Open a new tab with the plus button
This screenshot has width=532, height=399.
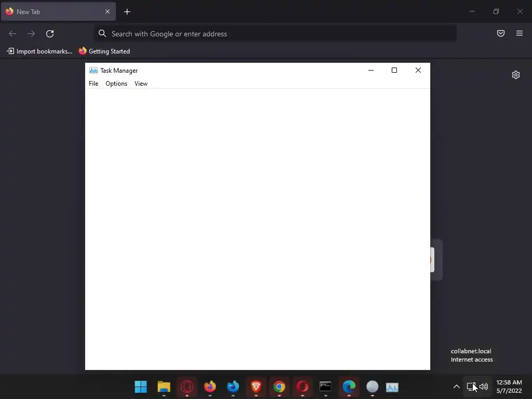coord(127,12)
